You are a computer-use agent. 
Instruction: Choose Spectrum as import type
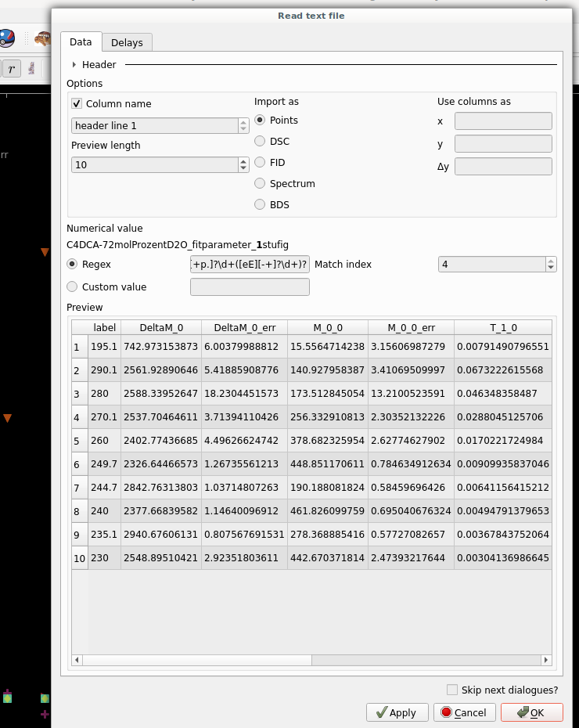[261, 184]
